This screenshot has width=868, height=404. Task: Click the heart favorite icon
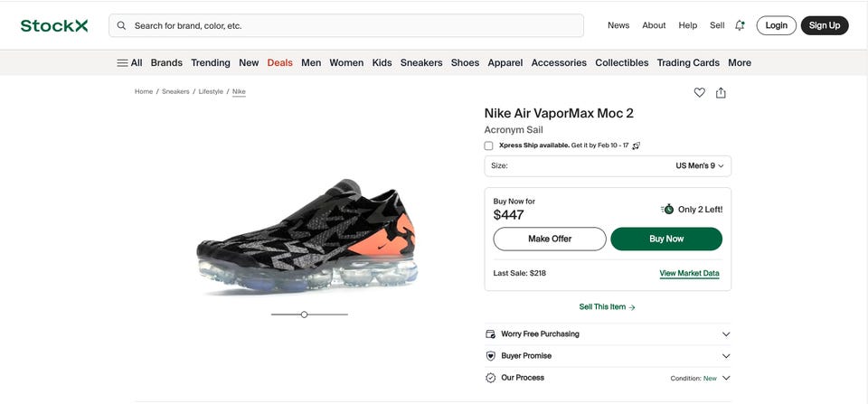pyautogui.click(x=699, y=92)
